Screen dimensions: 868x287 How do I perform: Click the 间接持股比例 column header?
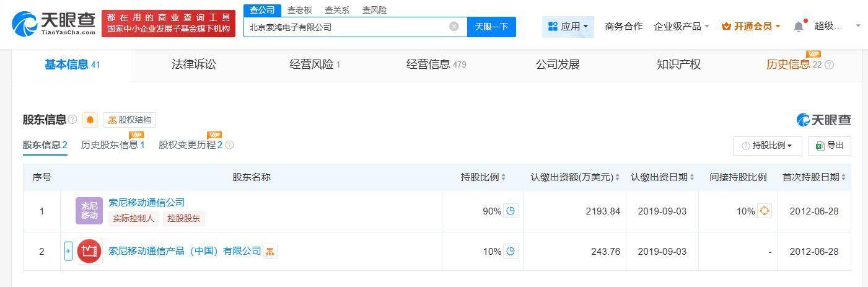738,177
